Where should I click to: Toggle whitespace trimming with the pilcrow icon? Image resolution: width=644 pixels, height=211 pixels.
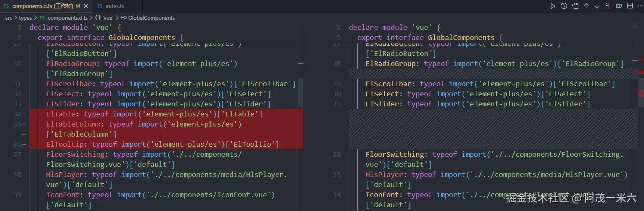608,6
